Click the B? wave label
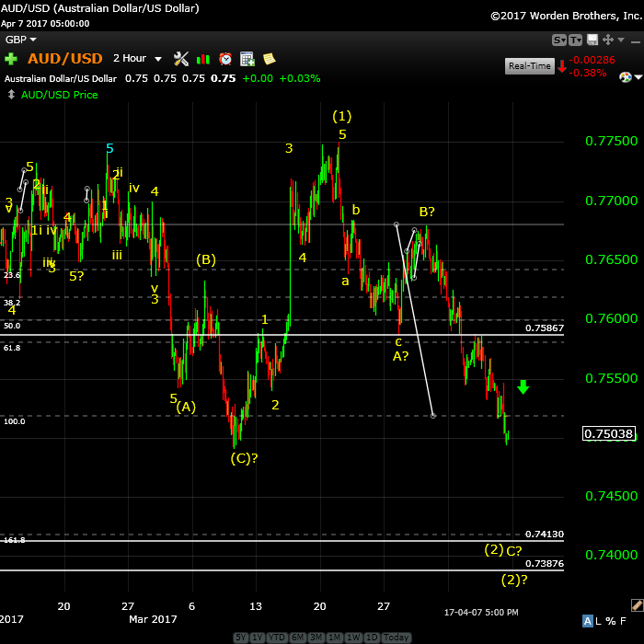 pyautogui.click(x=427, y=212)
